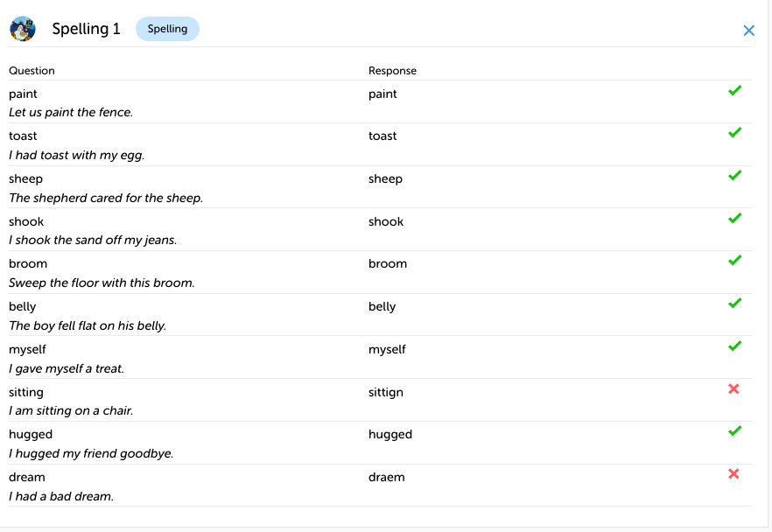
Task: Click the Response column header
Action: click(392, 71)
